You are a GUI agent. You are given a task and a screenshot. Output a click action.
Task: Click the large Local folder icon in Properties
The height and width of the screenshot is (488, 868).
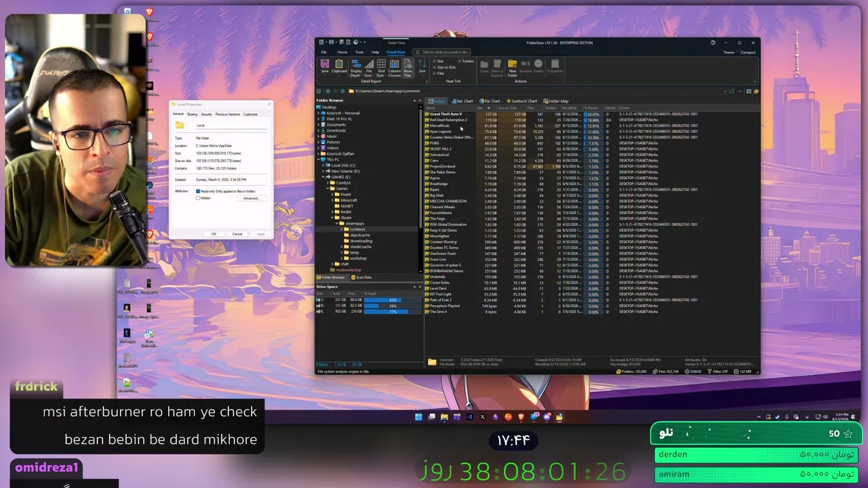click(179, 125)
